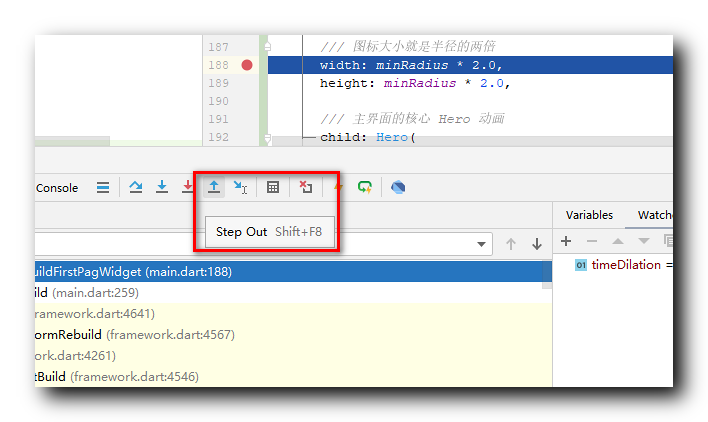
Task: Click the Step Into debugger icon
Action: tap(162, 187)
